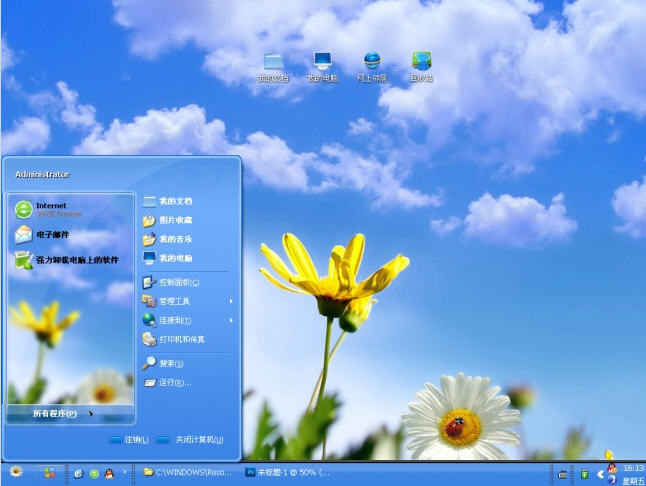Open 图片收藏 in the Start menu
Screen dimensions: 646x486
coord(187,220)
